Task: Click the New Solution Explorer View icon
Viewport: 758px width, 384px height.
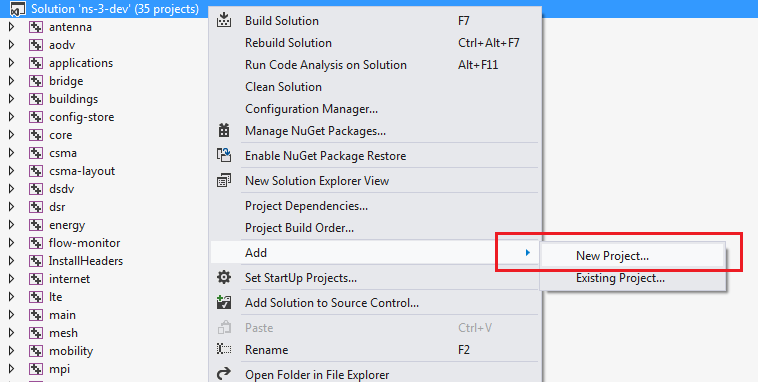Action: (224, 180)
